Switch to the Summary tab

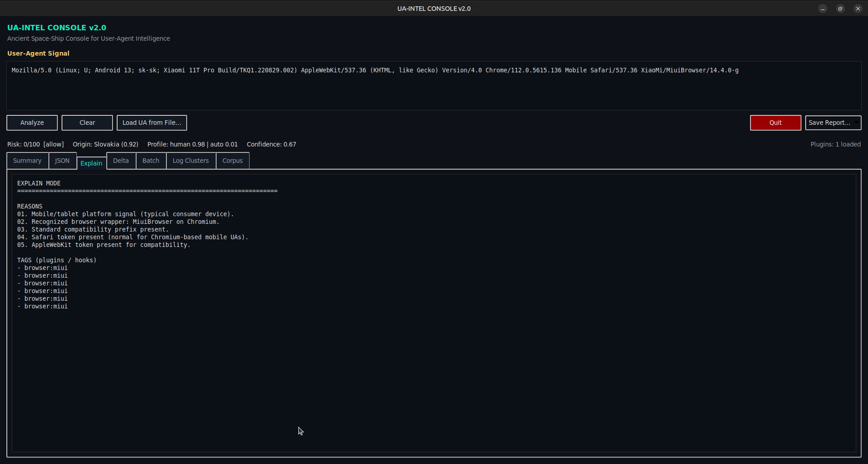(x=27, y=161)
